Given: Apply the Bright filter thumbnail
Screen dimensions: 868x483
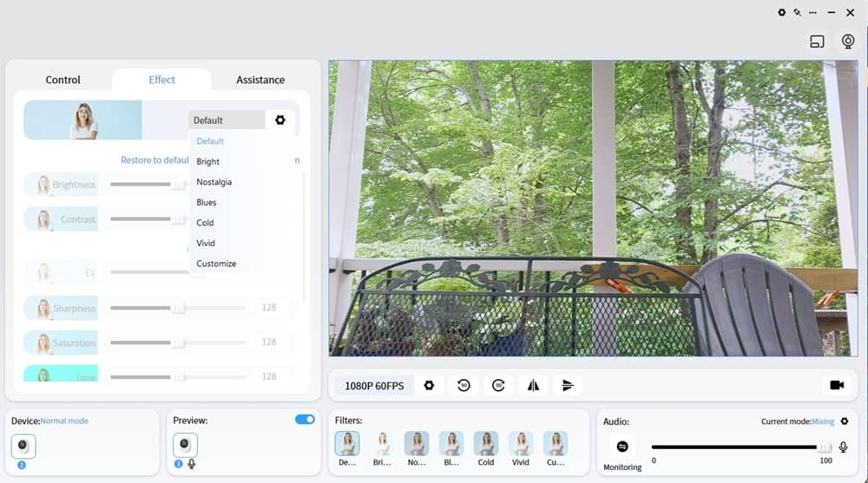Looking at the screenshot, I should [x=382, y=444].
